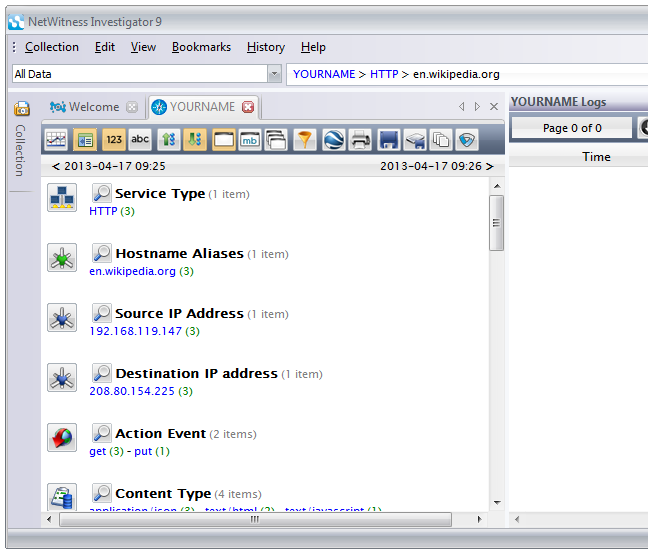Screen dimensions: 648x554
Task: Click horizontal scrollbar thumb under report
Action: (255, 519)
